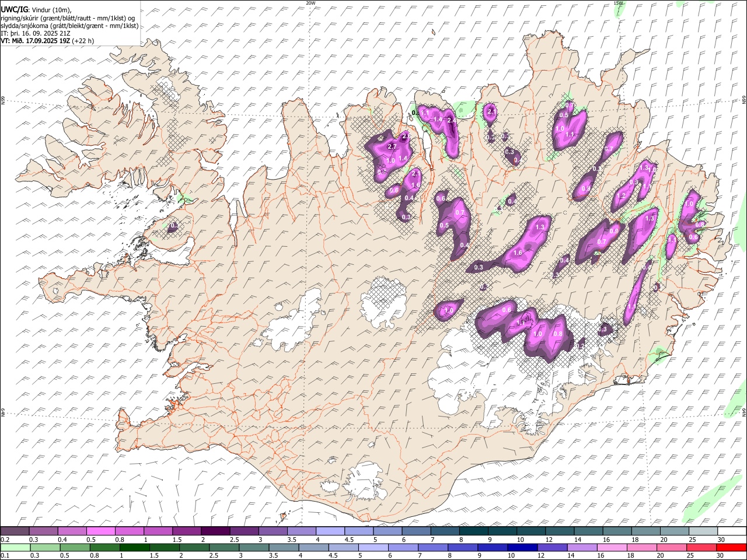Select the greyish-purple 0.2 swatch in the snow legend
Image resolution: width=747 pixels, height=560 pixels.
click(15, 531)
